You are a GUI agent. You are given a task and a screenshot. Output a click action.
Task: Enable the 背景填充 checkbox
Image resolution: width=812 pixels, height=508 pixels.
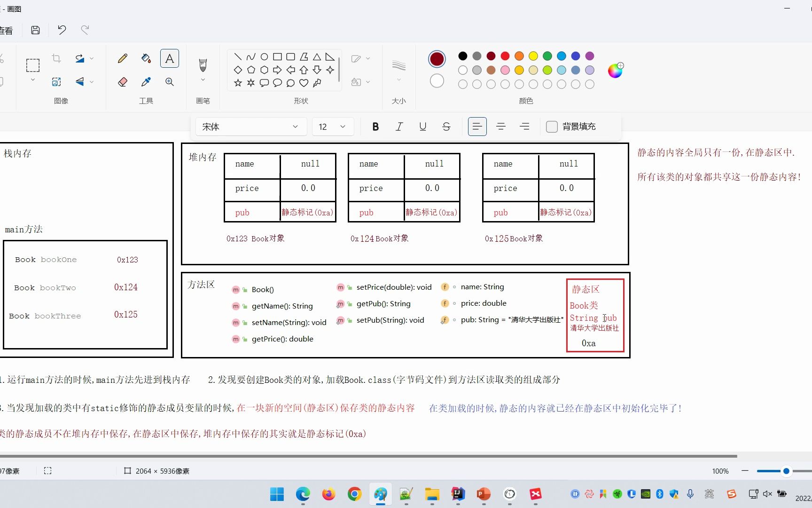552,127
